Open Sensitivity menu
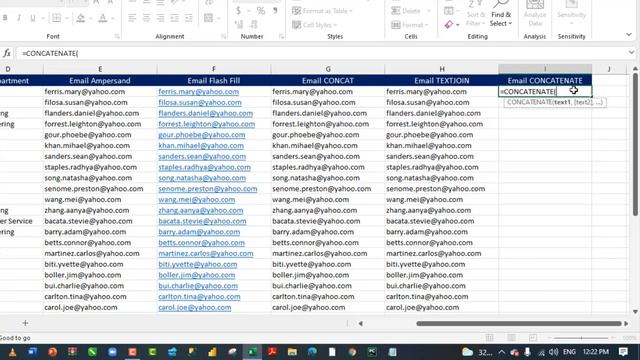This screenshot has height=360, width=640. click(x=571, y=14)
